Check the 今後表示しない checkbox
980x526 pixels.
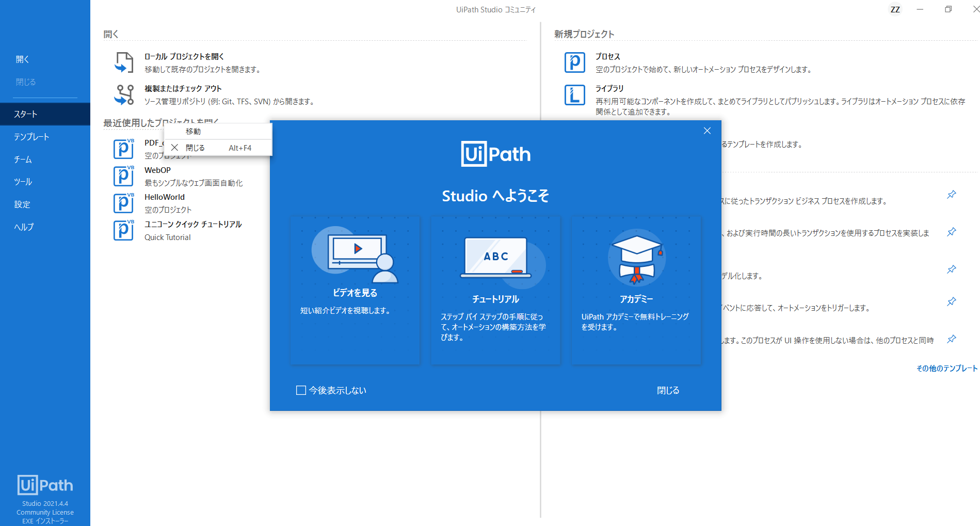point(301,390)
